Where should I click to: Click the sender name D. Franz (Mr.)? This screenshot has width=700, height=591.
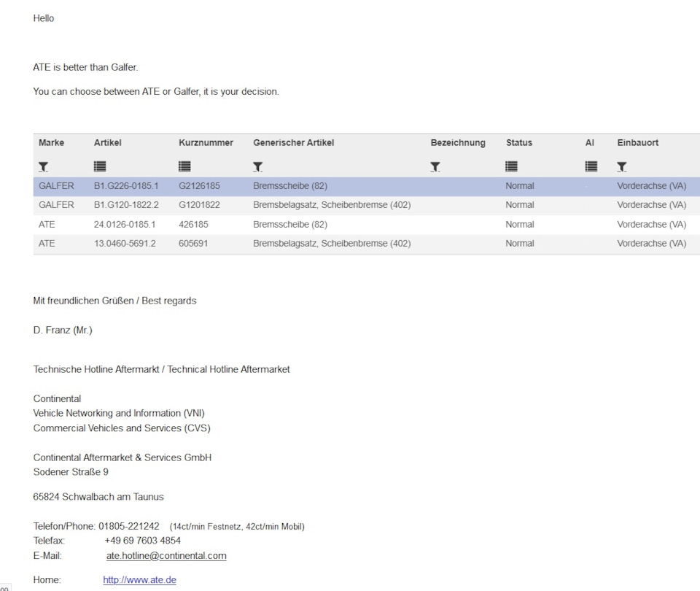[63, 330]
